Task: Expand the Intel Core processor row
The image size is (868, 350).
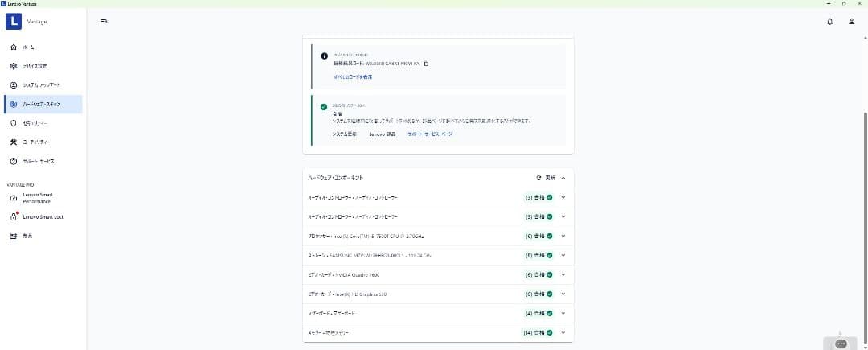Action: [x=563, y=236]
